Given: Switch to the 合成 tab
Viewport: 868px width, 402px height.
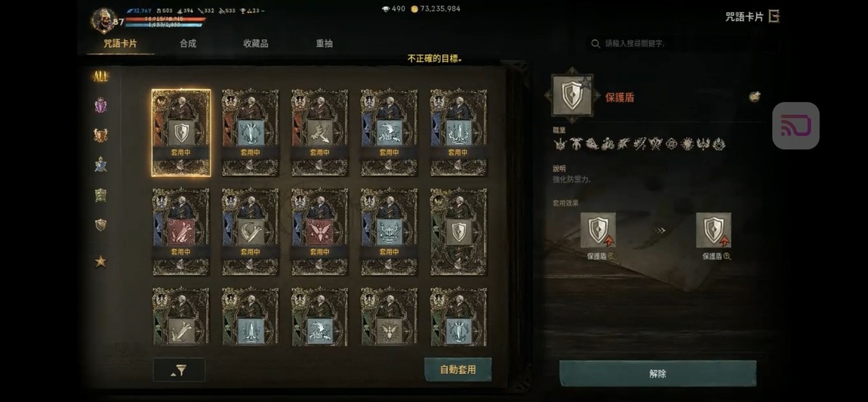Looking at the screenshot, I should coord(188,43).
